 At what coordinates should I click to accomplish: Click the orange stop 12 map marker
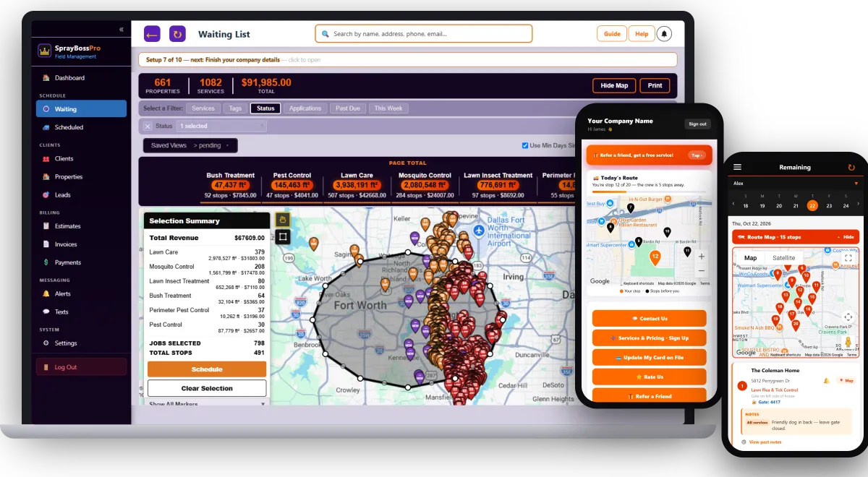pos(655,256)
